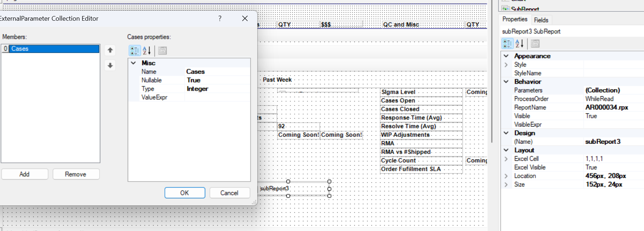The height and width of the screenshot is (231, 644).
Task: Expand the Style property
Action: [x=506, y=65]
